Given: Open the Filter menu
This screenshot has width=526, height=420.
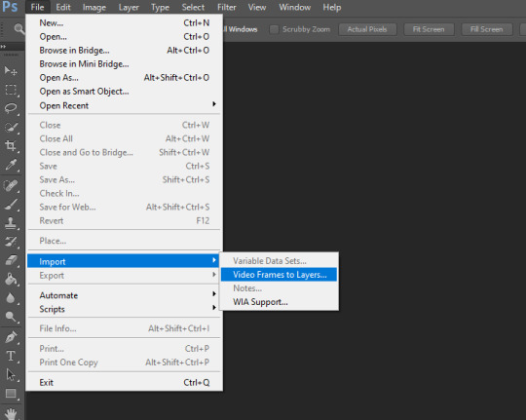Looking at the screenshot, I should click(227, 7).
